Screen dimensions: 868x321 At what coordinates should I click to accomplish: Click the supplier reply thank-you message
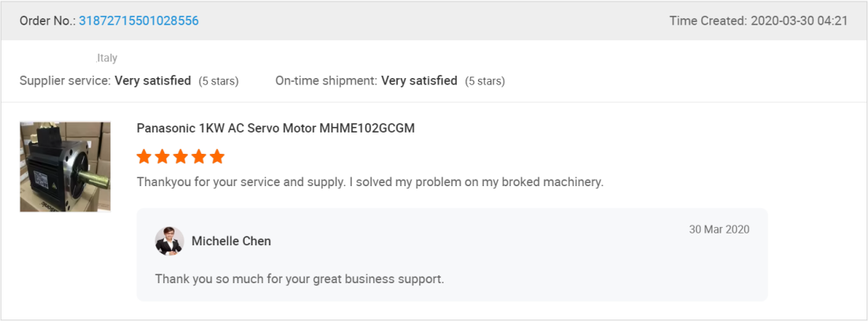click(x=299, y=278)
